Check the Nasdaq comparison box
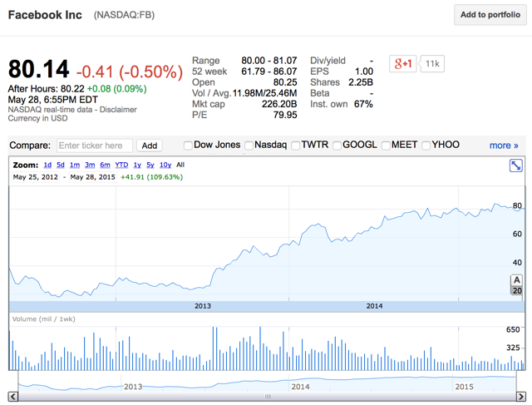Screen dimensions: 532x405 point(249,146)
